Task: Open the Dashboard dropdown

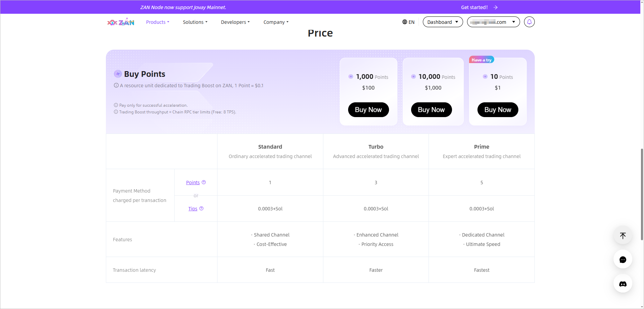Action: point(443,22)
